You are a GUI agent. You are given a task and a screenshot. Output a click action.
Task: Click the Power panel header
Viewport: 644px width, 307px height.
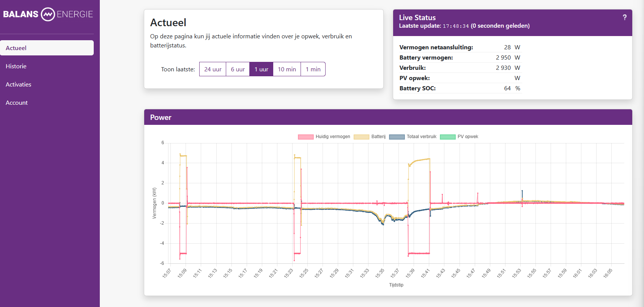tap(388, 117)
